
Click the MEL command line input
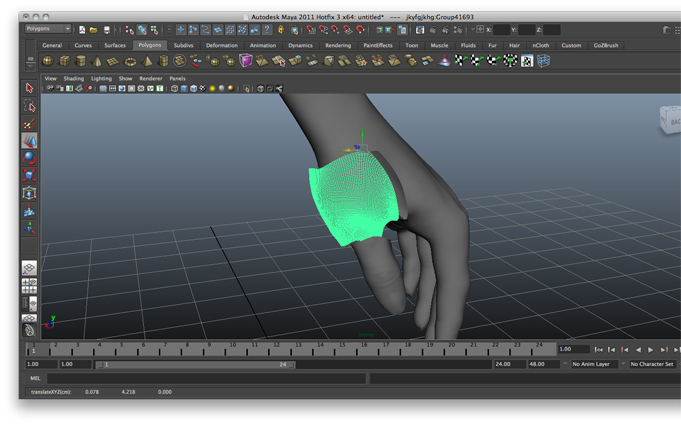coord(206,379)
